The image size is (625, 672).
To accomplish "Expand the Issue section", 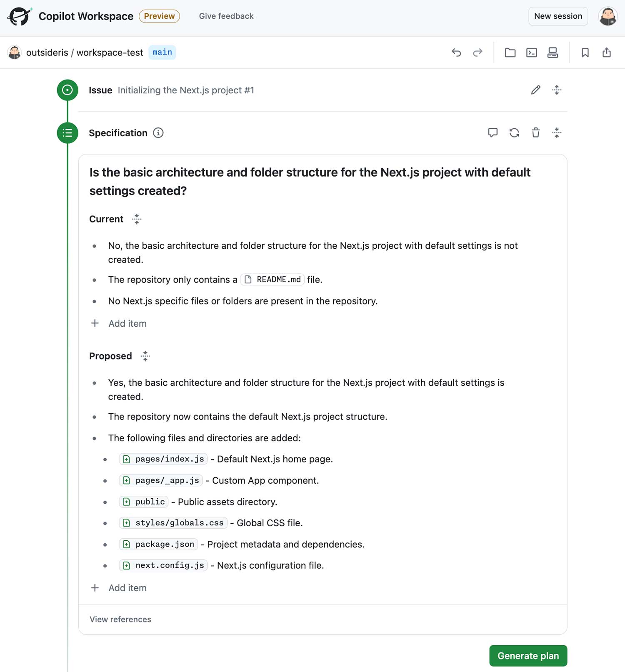I will point(557,90).
